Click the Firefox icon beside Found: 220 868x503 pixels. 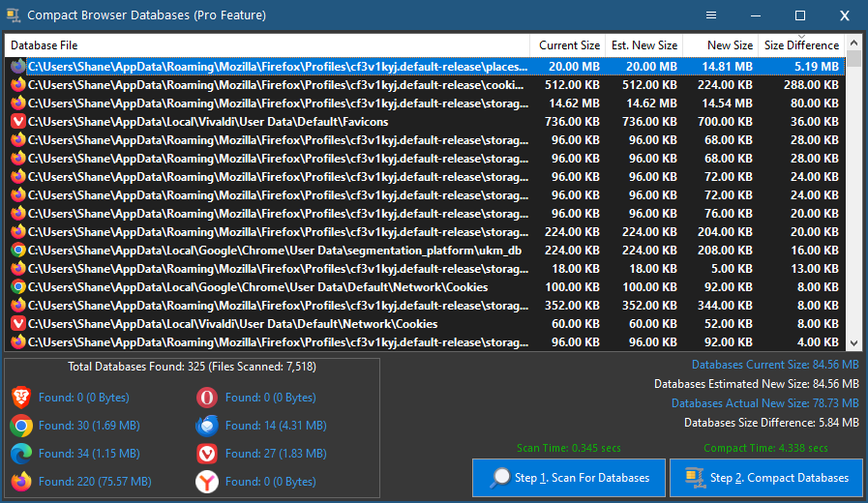tap(21, 482)
